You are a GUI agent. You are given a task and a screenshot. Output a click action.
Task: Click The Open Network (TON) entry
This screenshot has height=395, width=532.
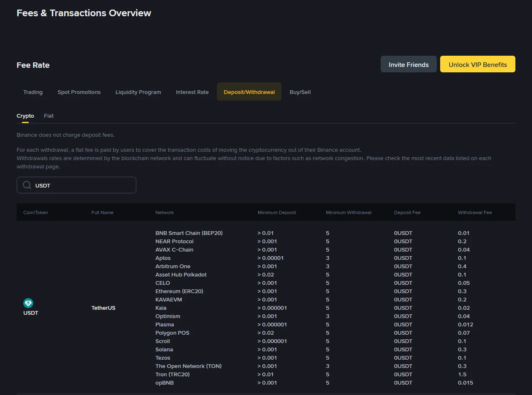pyautogui.click(x=188, y=366)
